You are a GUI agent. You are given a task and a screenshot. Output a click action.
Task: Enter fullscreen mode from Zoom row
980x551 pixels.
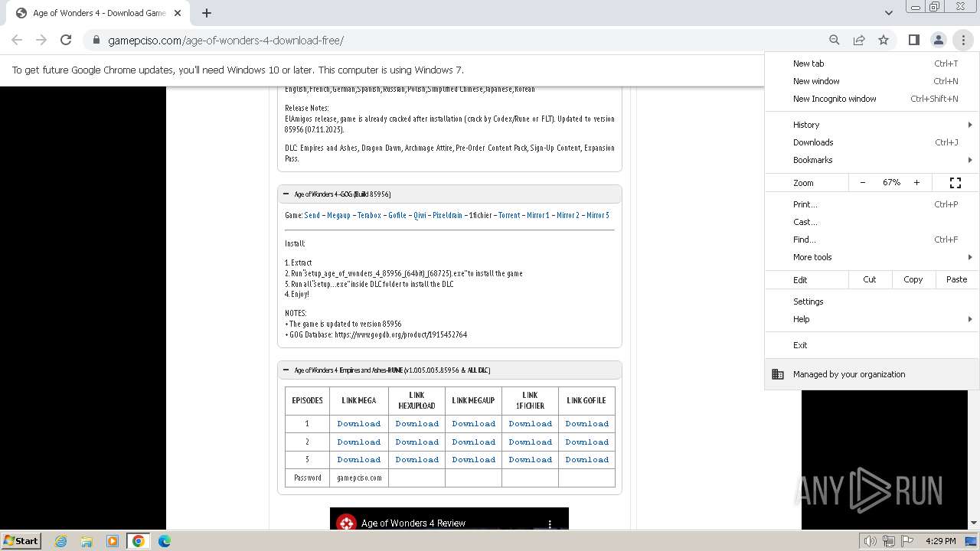[x=955, y=182]
